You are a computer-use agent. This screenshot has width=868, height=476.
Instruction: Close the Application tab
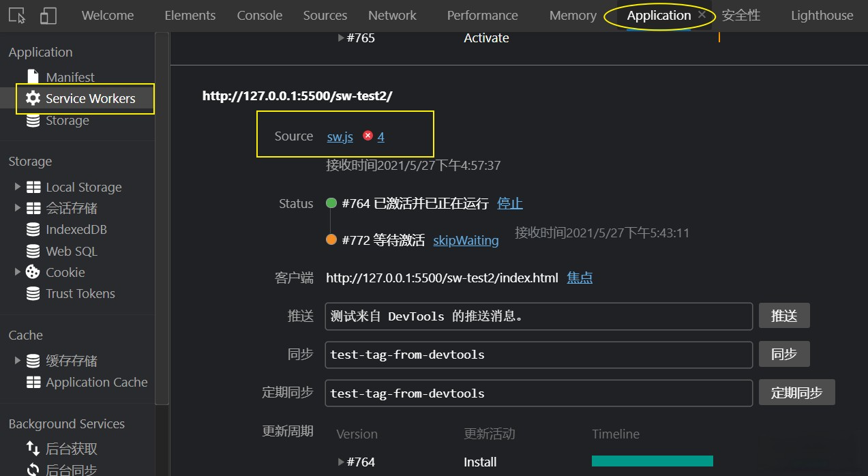[702, 15]
